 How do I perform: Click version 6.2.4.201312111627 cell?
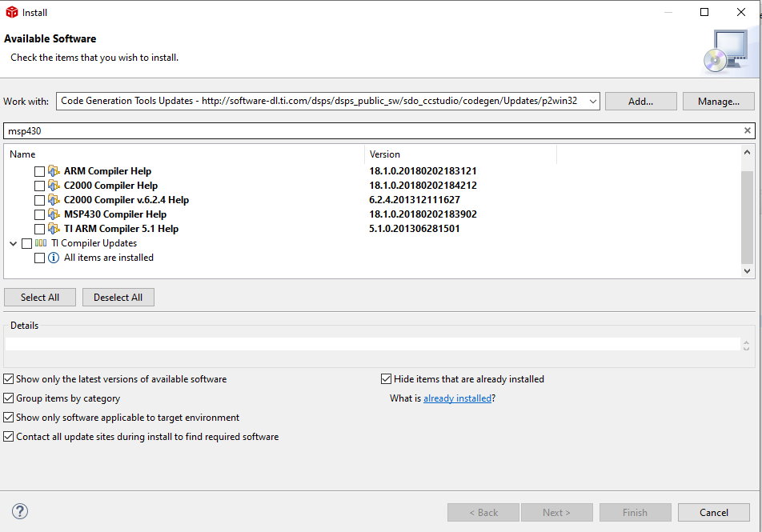[x=415, y=200]
